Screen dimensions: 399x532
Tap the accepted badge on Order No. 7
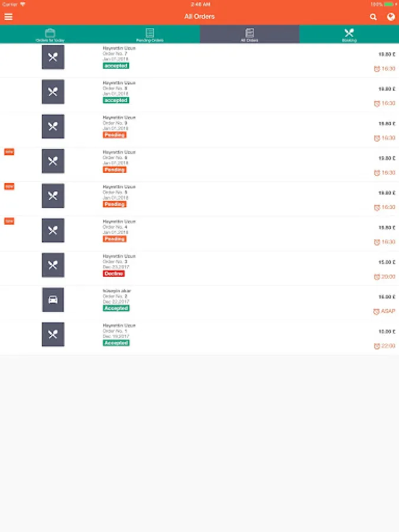(x=116, y=66)
